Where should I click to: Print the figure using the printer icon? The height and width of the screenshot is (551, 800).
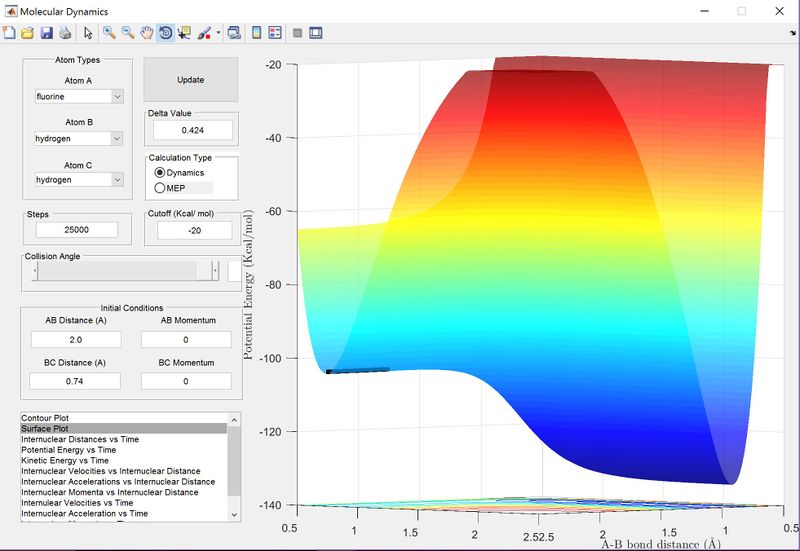pos(64,33)
